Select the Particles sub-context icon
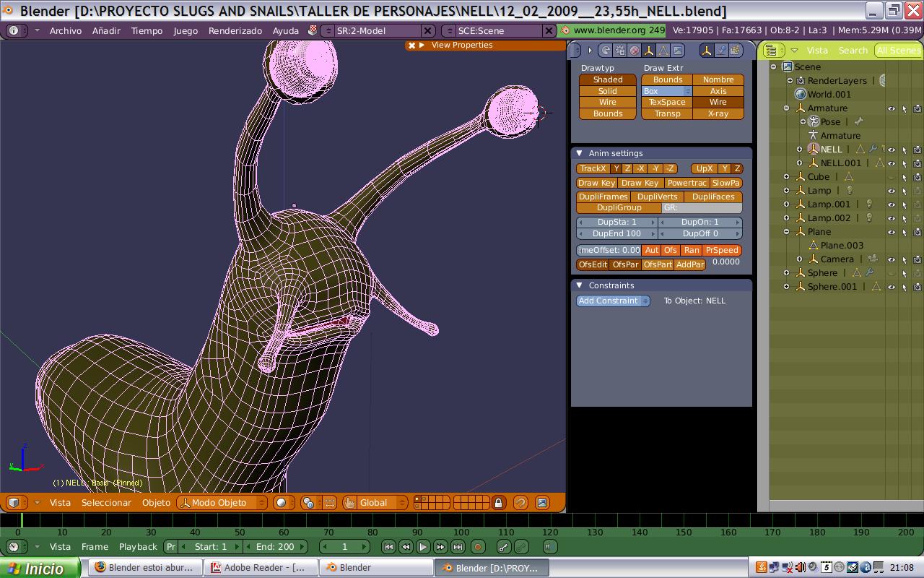The width and height of the screenshot is (924, 578). tap(735, 51)
